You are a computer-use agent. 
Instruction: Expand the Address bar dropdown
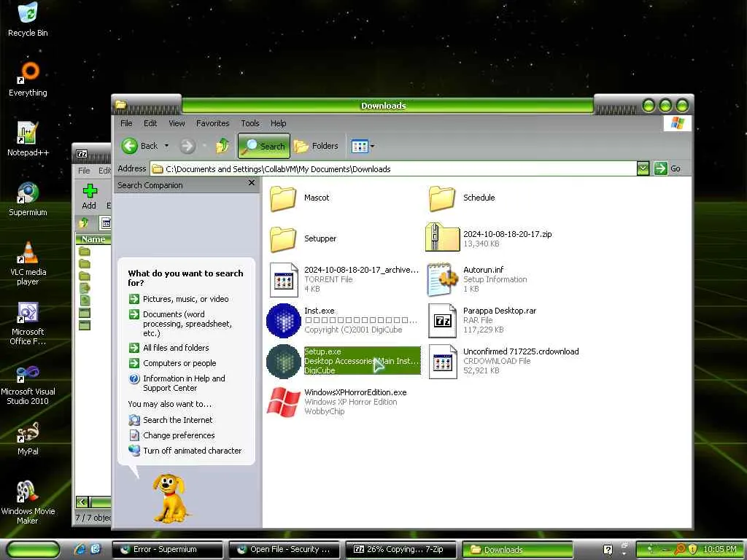coord(643,168)
